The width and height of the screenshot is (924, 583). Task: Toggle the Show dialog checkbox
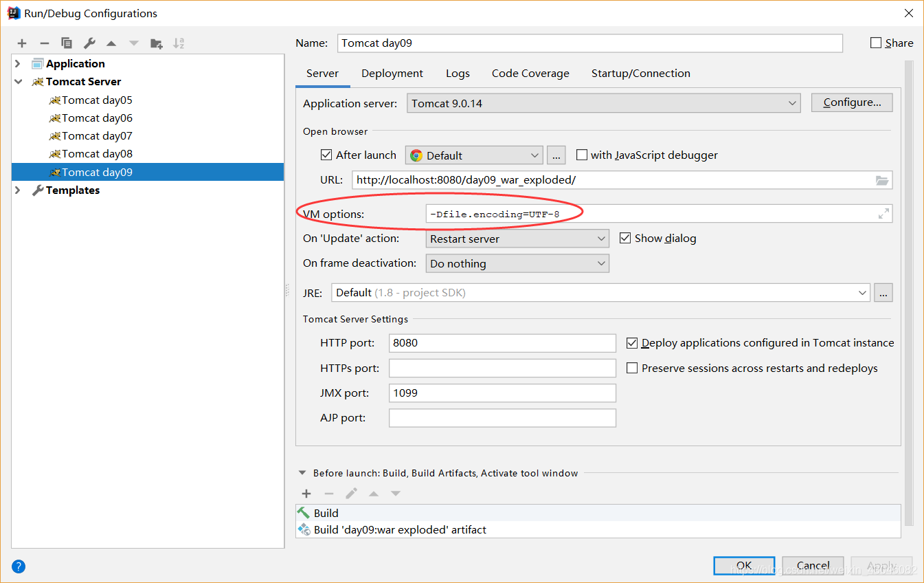(x=625, y=238)
